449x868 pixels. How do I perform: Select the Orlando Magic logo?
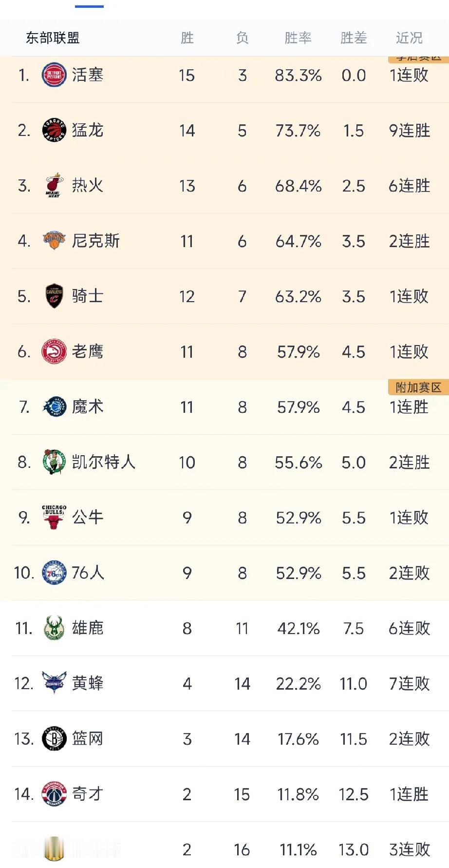54,407
